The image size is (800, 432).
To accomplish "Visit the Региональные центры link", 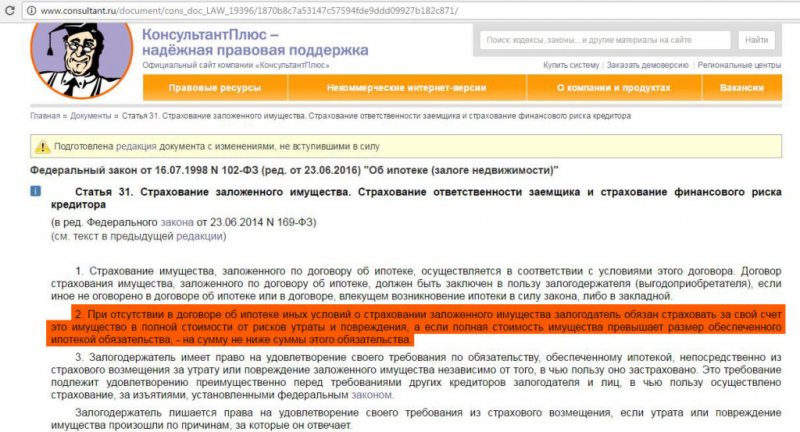I will point(740,64).
